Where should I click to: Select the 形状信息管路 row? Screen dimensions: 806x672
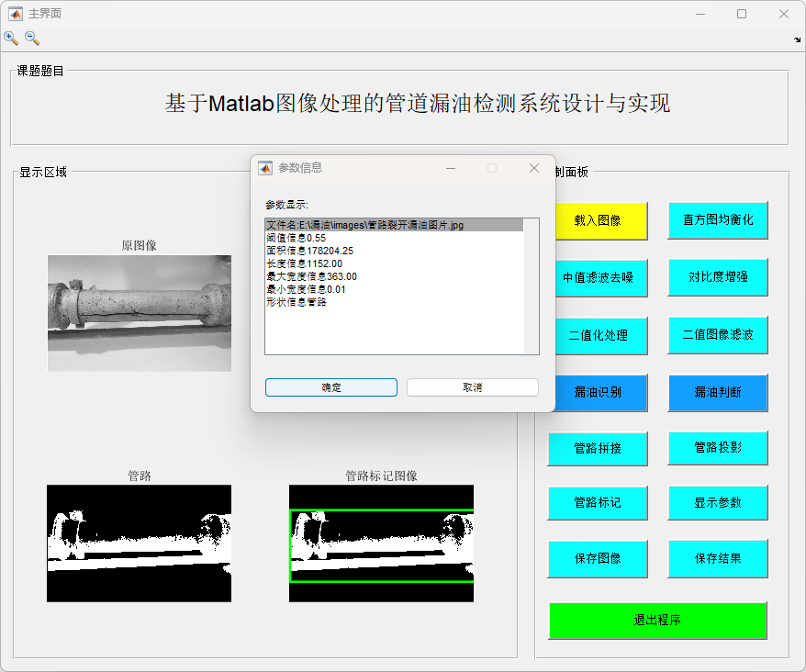[394, 302]
